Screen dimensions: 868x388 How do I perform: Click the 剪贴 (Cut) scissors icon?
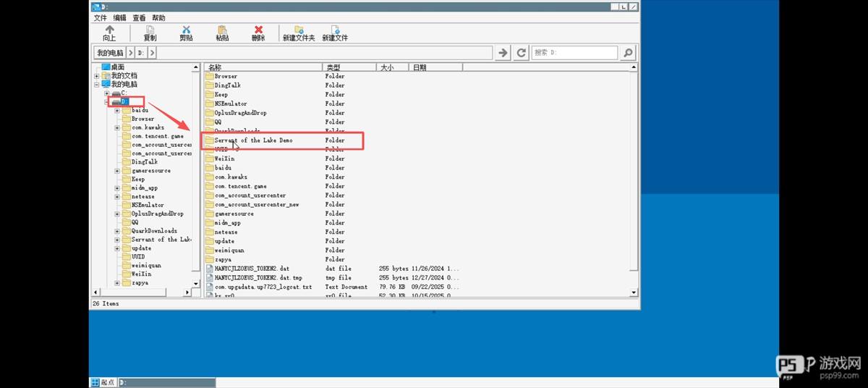coord(186,33)
